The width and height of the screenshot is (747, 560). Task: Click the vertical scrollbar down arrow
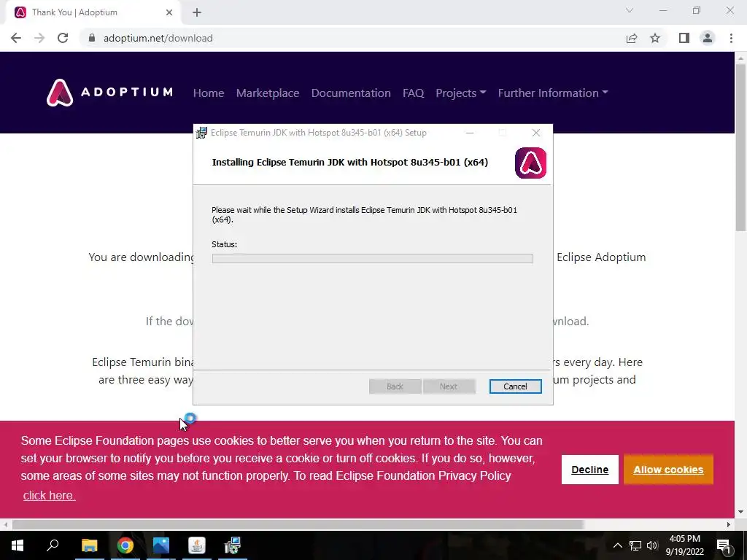click(x=740, y=513)
